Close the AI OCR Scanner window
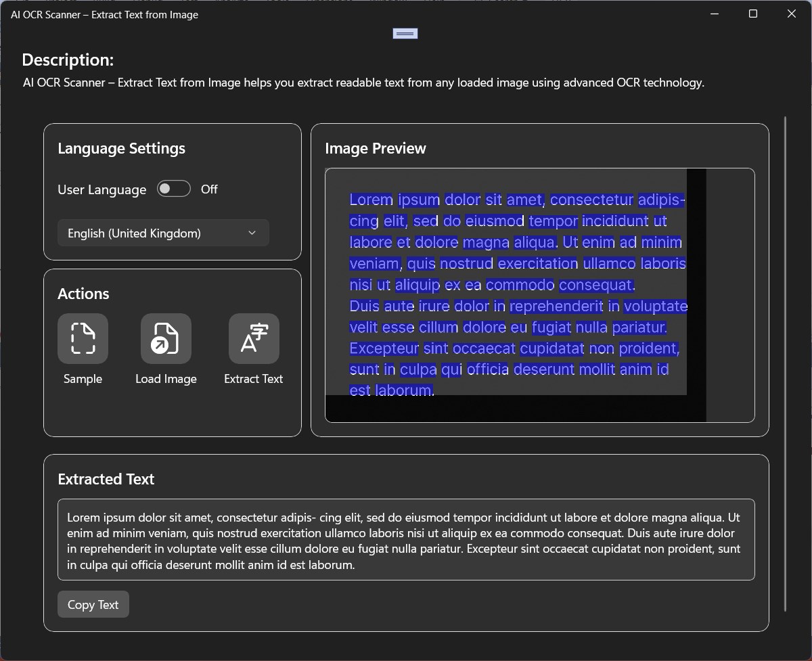 pyautogui.click(x=792, y=14)
